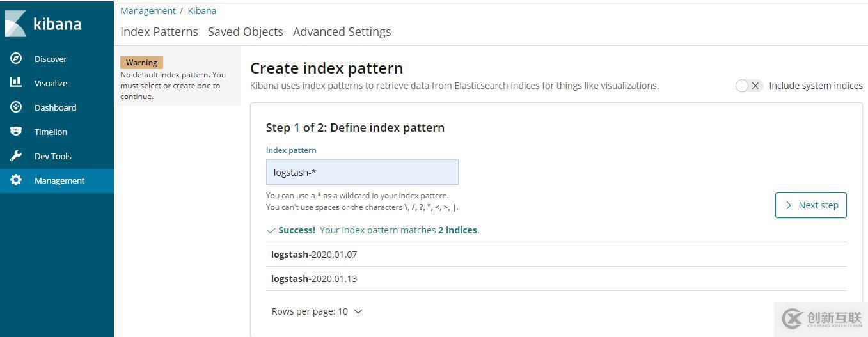Click the Kibana logo icon

pyautogui.click(x=16, y=24)
